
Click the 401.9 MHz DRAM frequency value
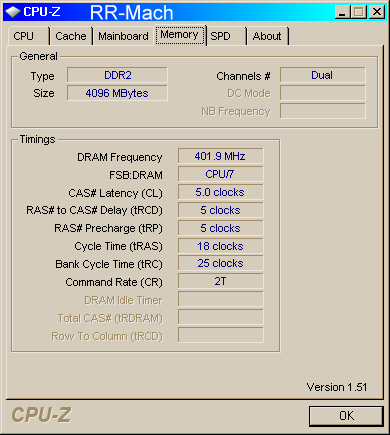click(220, 156)
